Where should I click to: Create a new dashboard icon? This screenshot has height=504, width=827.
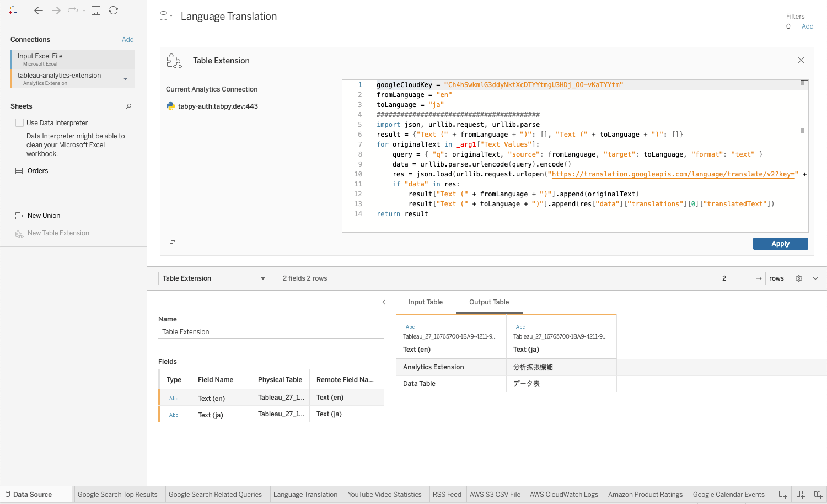(801, 495)
